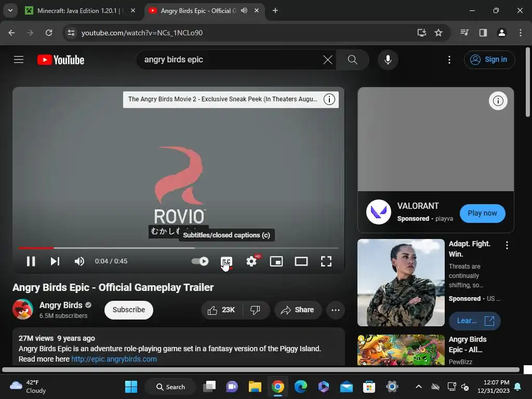The image size is (532, 399).
Task: Open the clock and date panel
Action: pyautogui.click(x=494, y=387)
